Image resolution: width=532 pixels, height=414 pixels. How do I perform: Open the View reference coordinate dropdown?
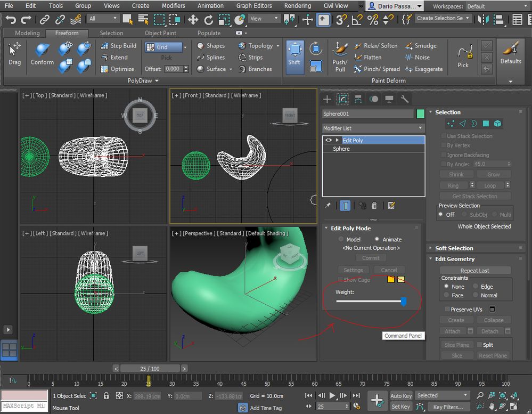point(264,19)
